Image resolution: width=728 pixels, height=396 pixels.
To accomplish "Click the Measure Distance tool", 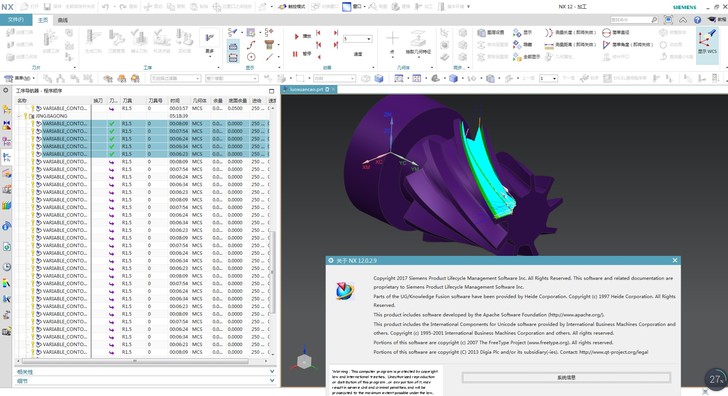I will click(570, 45).
